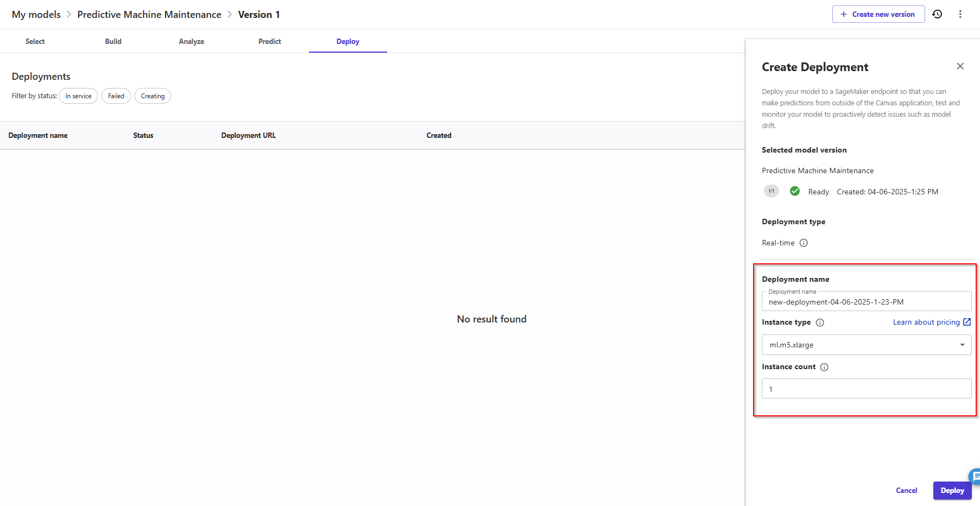Open Learn about pricing link
Screen dimensions: 980x506
pos(926,322)
